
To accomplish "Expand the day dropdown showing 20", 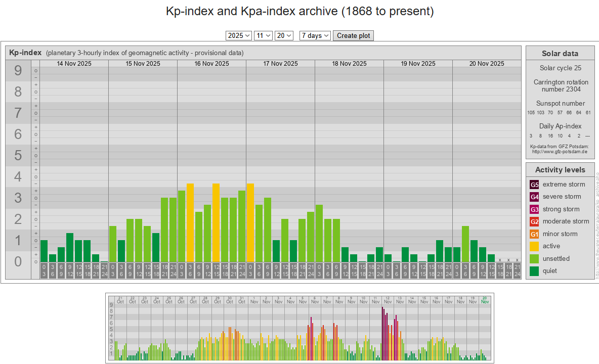I will click(284, 35).
